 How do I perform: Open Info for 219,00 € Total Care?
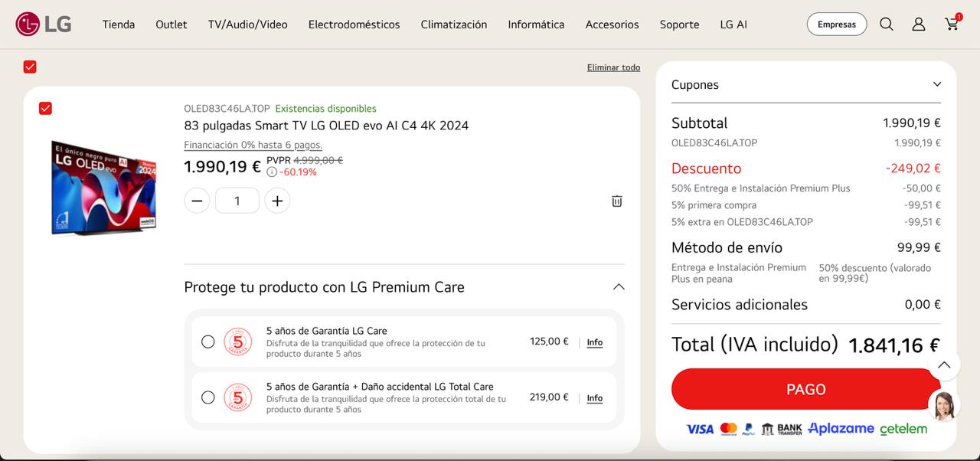[x=595, y=398]
